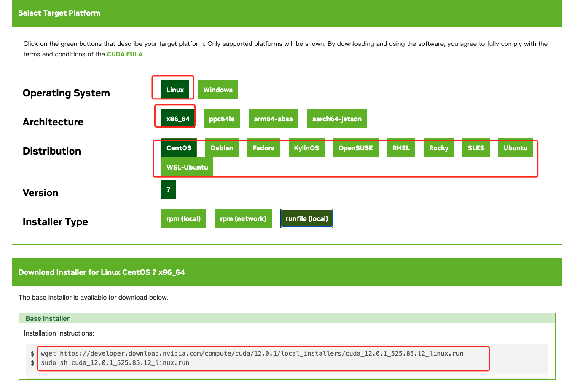Select Rocky Linux distribution
The width and height of the screenshot is (588, 381).
[438, 148]
